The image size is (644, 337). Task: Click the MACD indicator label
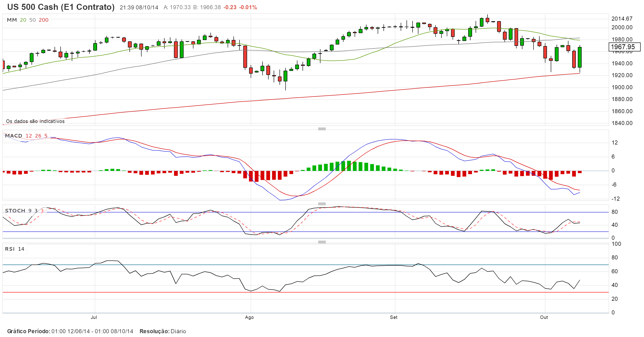14,136
